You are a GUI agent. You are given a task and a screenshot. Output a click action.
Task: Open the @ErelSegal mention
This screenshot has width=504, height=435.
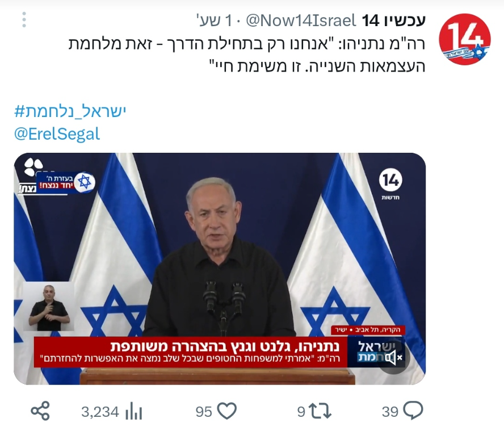point(57,134)
